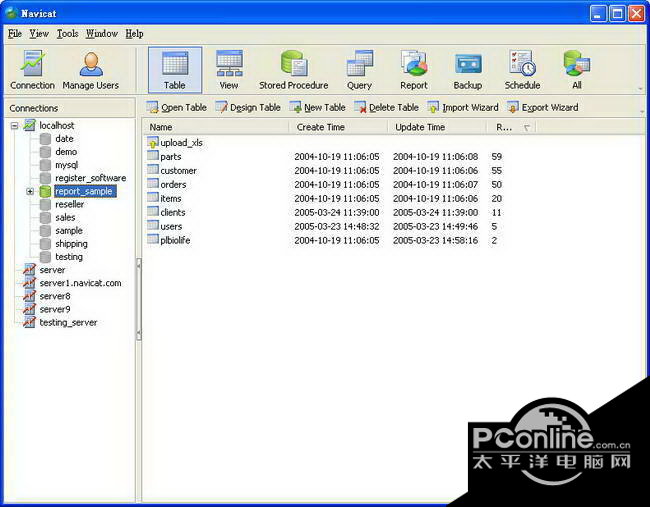The image size is (650, 507).
Task: Select the server1.navicat.com connection
Action: pyautogui.click(x=80, y=283)
